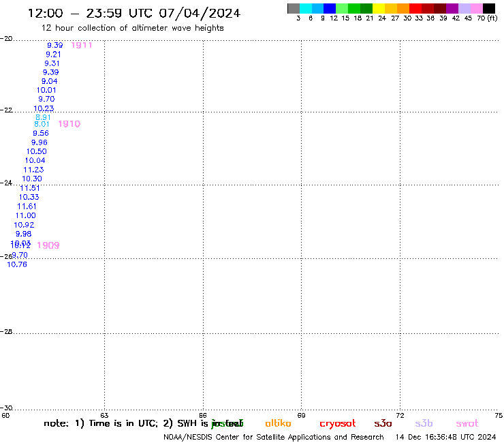This screenshot has width=504, height=443.
Task: Click the wave height value 9.96
Action: (40, 142)
